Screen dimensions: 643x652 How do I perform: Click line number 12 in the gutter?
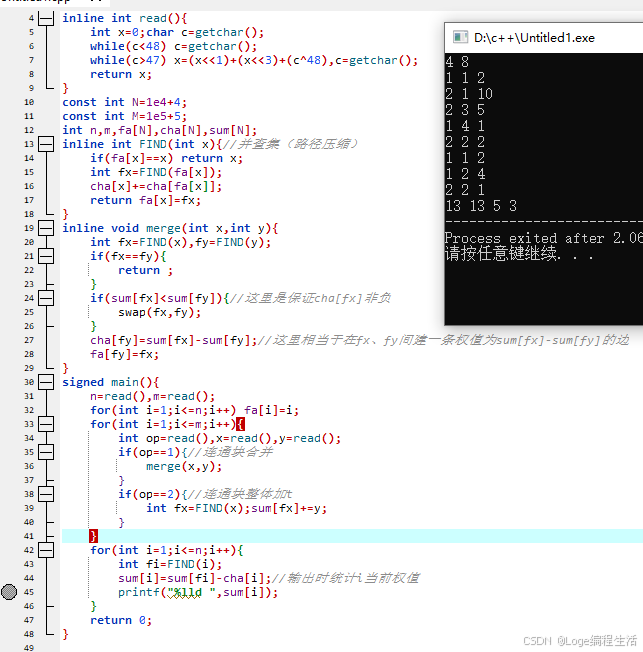(x=29, y=130)
